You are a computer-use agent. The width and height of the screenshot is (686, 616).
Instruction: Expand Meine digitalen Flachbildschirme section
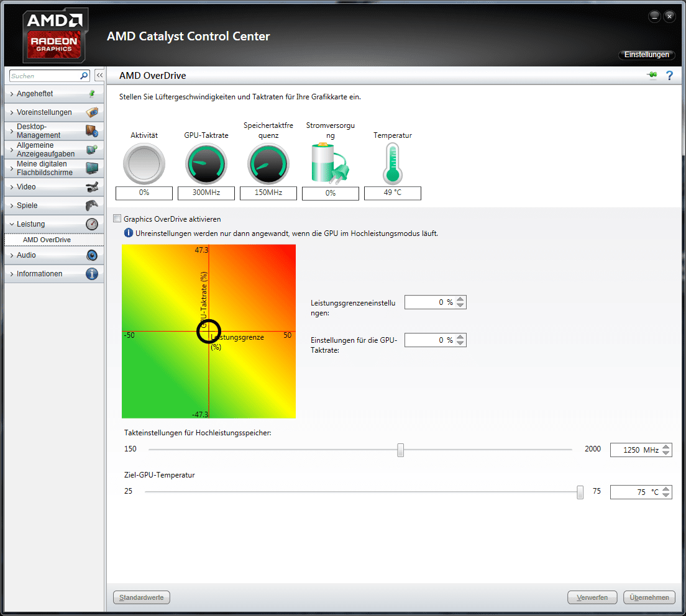click(12, 168)
